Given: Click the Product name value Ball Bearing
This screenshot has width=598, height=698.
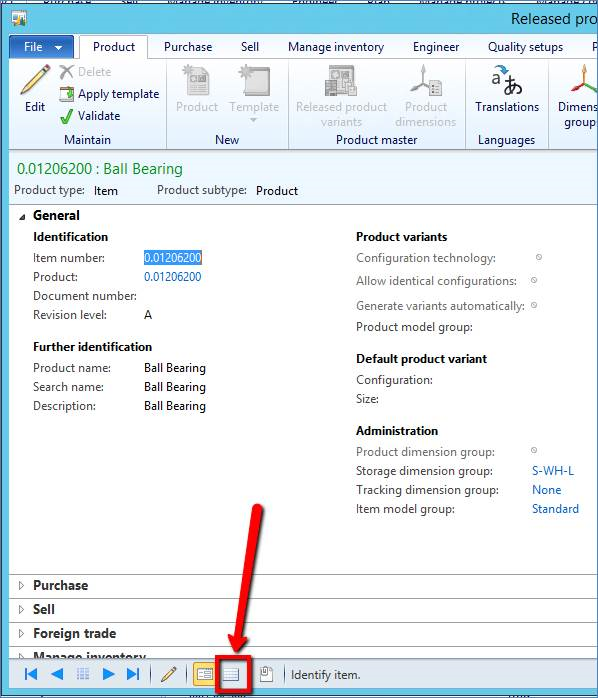Looking at the screenshot, I should (175, 368).
